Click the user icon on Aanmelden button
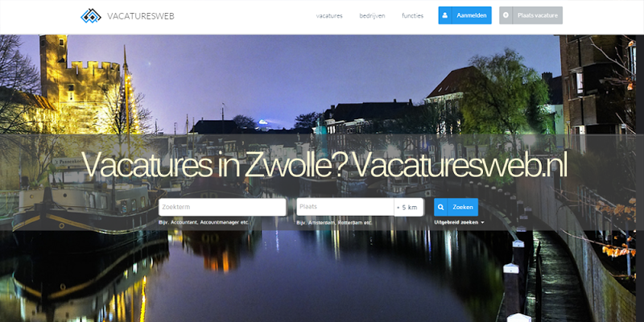 pyautogui.click(x=445, y=15)
